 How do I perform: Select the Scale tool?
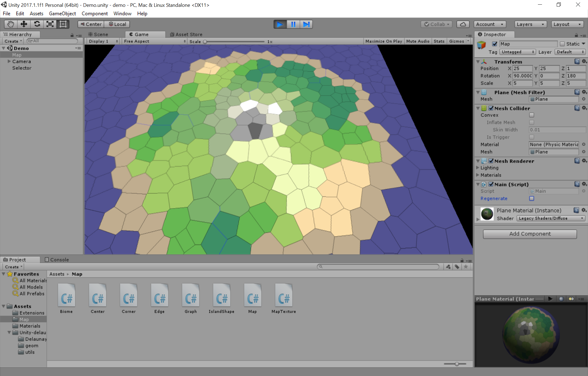pyautogui.click(x=50, y=24)
